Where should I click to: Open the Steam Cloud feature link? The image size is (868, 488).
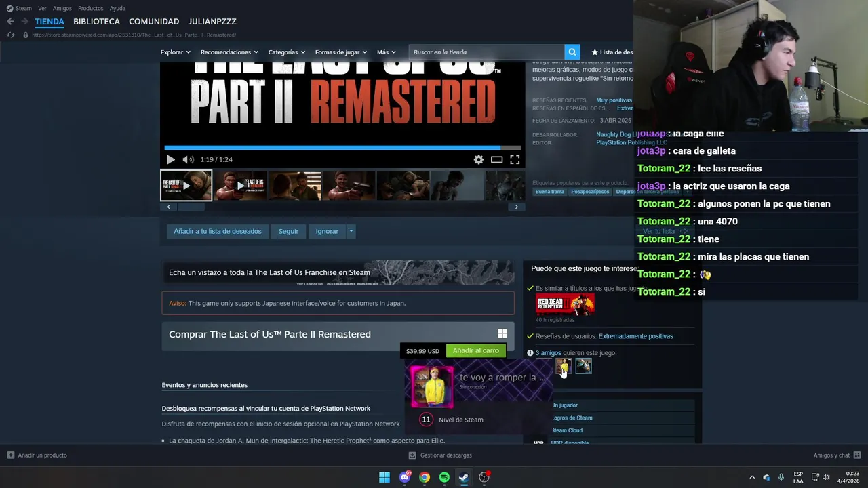(567, 430)
